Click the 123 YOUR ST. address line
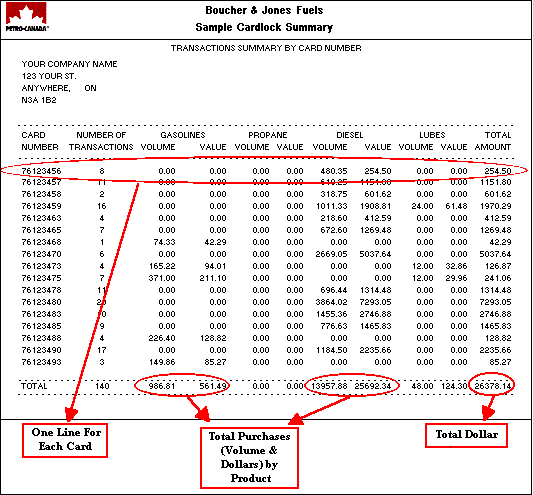This screenshot has height=495, width=533. 49,76
